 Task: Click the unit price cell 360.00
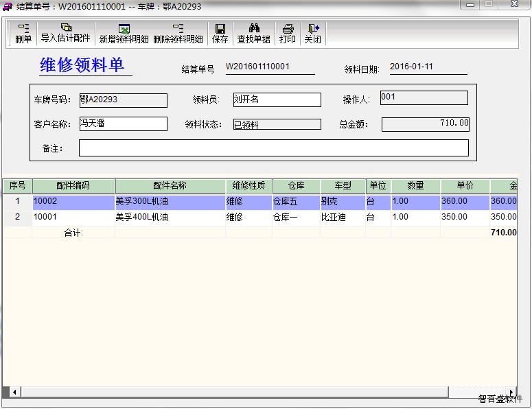pos(465,202)
